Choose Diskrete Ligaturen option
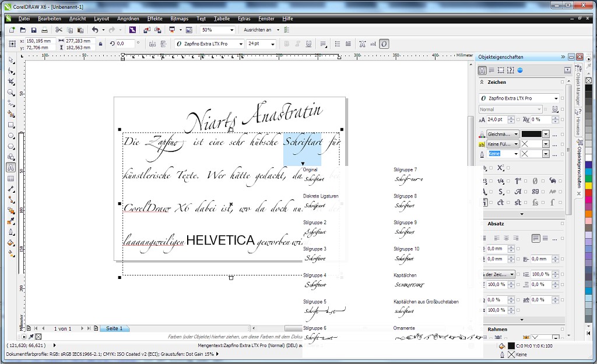597x364 pixels. click(x=321, y=201)
